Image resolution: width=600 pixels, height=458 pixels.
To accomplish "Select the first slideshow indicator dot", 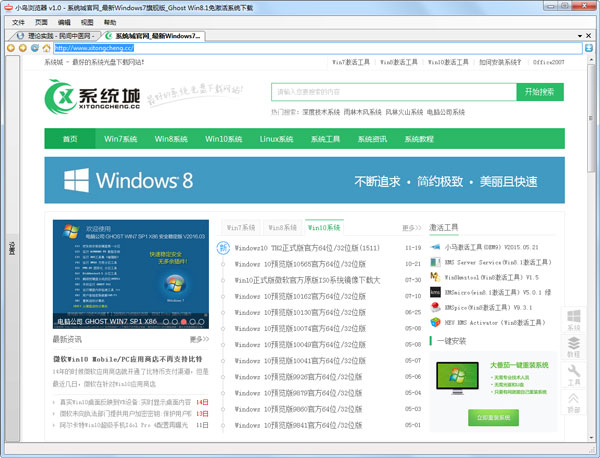I will pyautogui.click(x=166, y=322).
